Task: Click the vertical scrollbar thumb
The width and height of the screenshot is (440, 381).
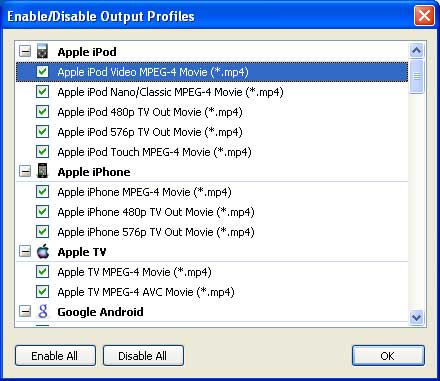Action: pos(417,77)
